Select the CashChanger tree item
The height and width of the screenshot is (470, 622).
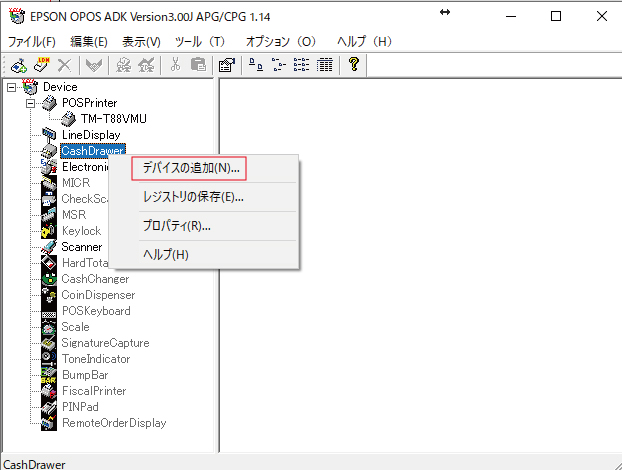(x=95, y=279)
